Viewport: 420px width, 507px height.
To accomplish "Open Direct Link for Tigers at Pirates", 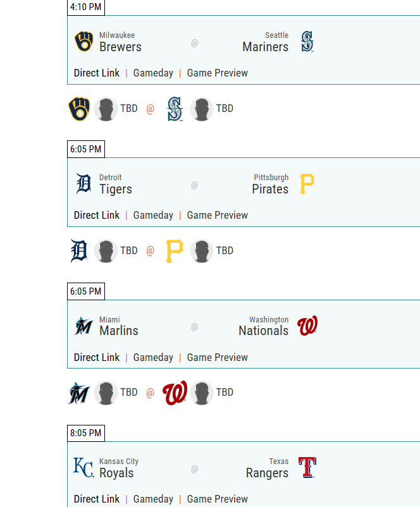I will [97, 215].
